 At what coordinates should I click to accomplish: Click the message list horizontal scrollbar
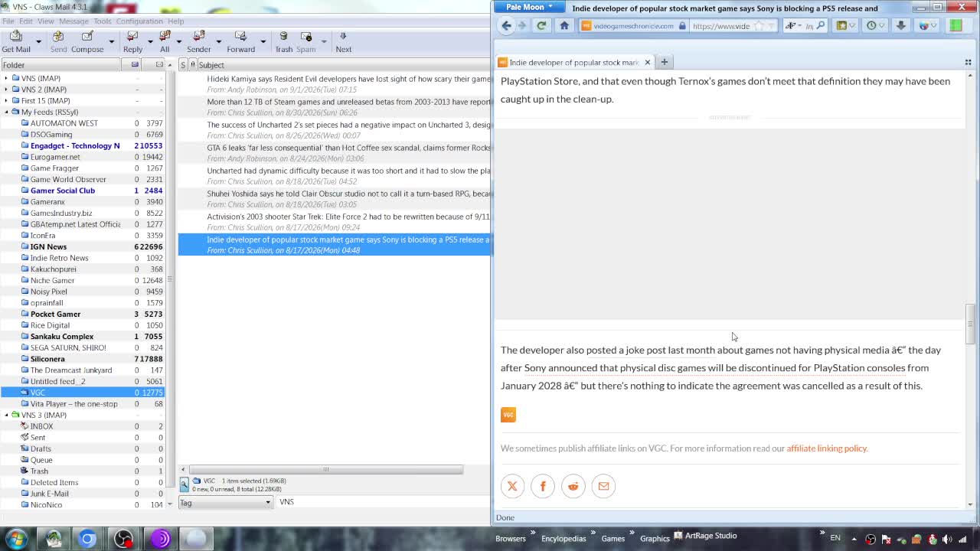click(325, 469)
